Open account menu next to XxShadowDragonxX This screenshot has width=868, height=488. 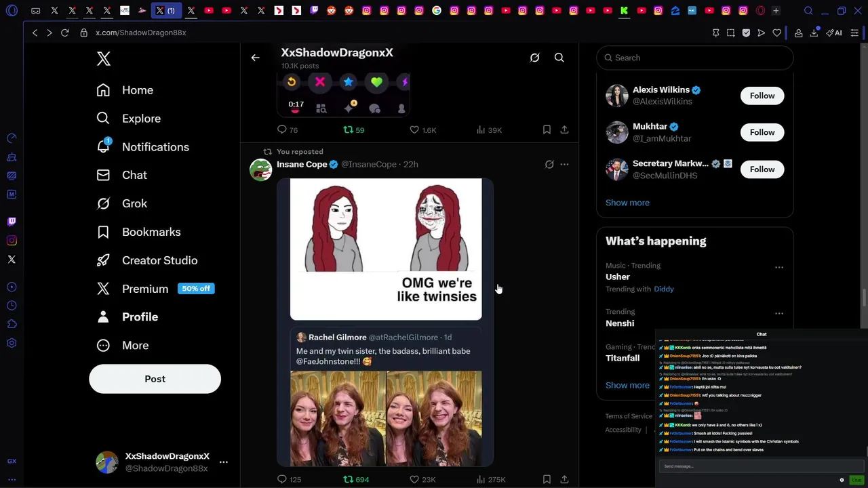click(223, 462)
